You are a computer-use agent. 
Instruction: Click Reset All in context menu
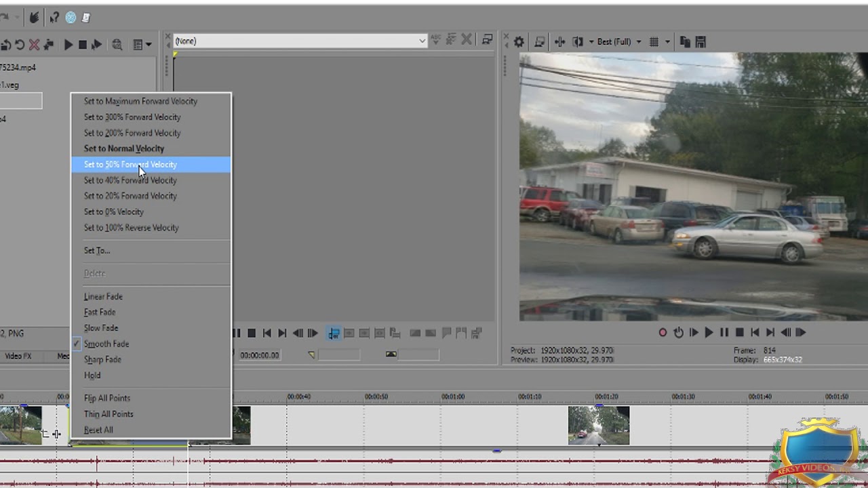[x=151, y=430]
